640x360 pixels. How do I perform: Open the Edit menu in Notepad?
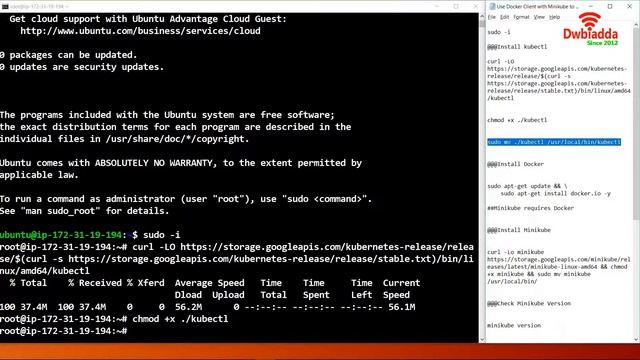504,17
